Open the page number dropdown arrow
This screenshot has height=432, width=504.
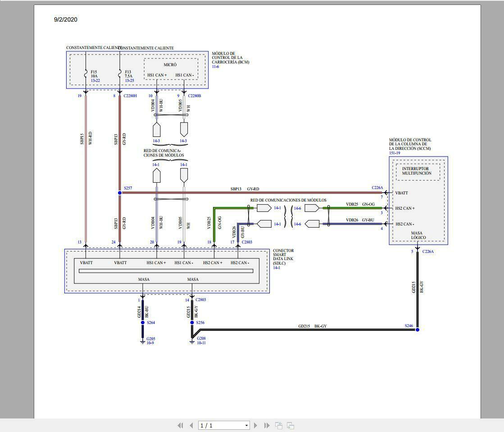pos(246,425)
